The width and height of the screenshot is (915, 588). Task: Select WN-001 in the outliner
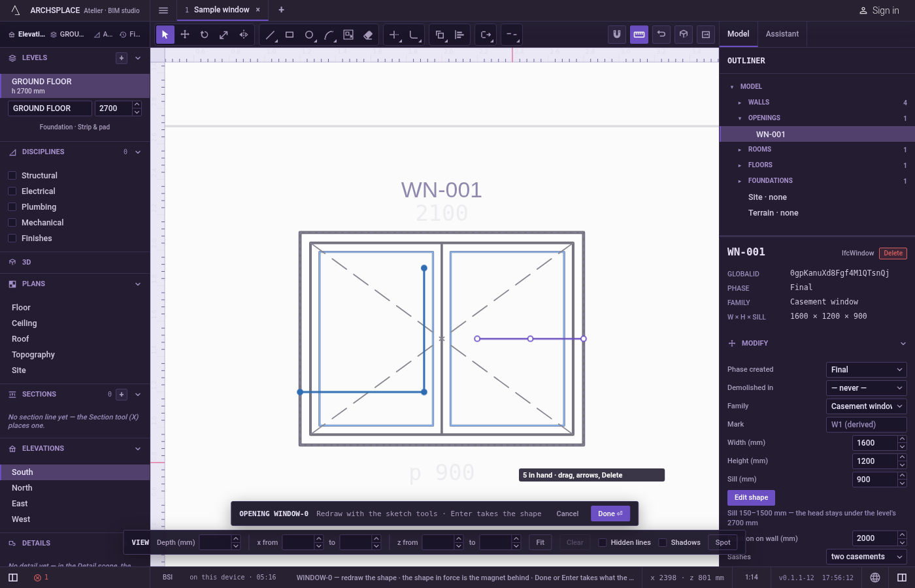[x=817, y=134]
